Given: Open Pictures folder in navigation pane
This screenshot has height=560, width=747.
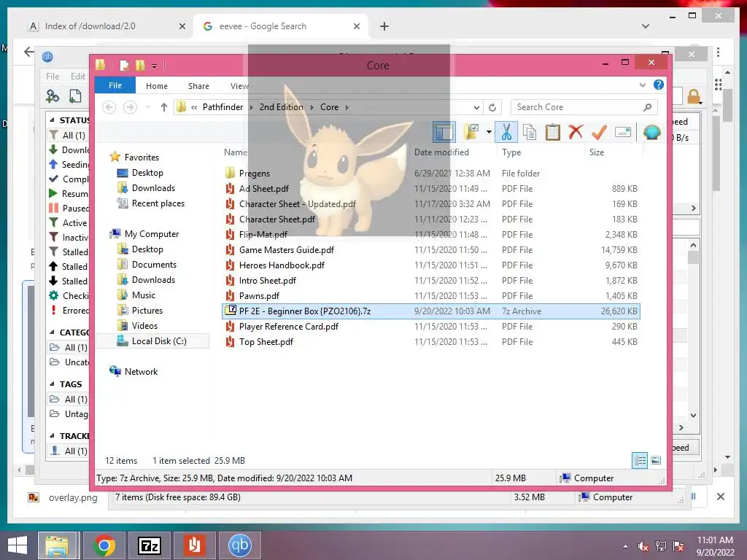Looking at the screenshot, I should [147, 311].
